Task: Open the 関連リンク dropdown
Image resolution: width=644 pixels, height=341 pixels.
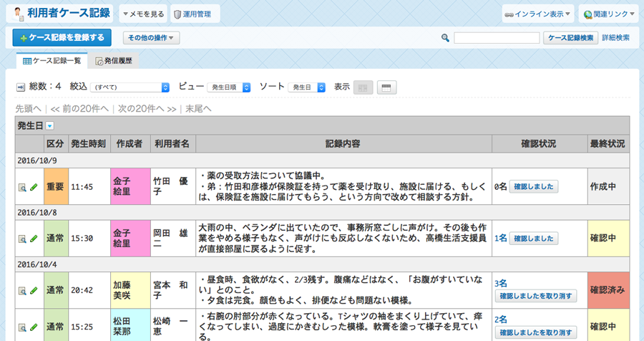Action: [x=609, y=14]
